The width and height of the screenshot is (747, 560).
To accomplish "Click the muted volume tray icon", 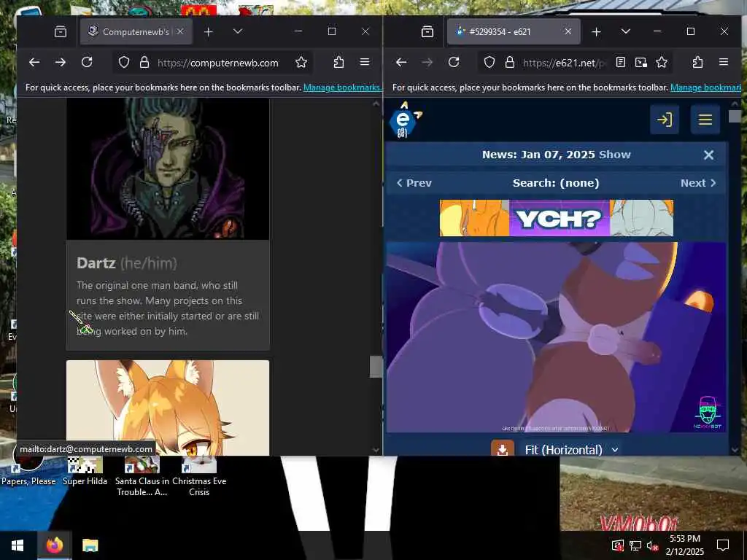I will tap(652, 545).
